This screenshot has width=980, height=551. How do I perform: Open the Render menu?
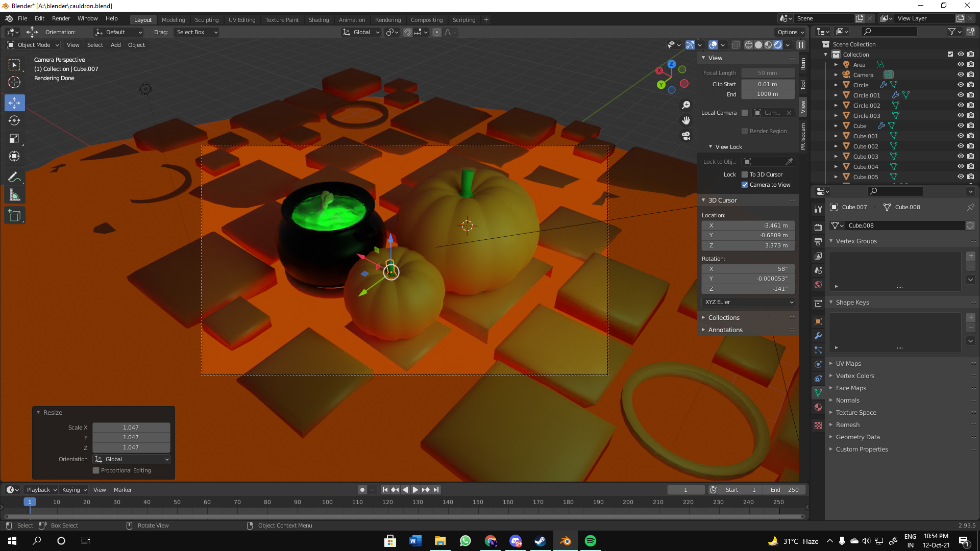tap(61, 18)
